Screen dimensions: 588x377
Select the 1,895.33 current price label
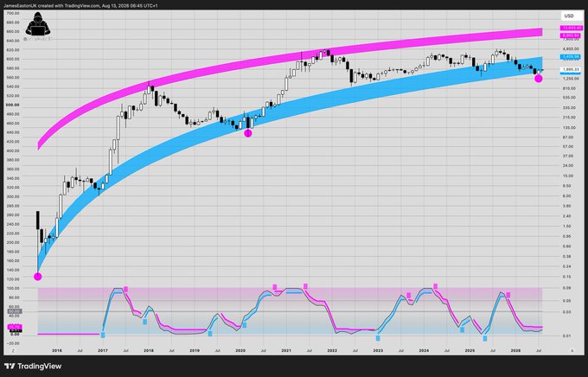coord(571,70)
